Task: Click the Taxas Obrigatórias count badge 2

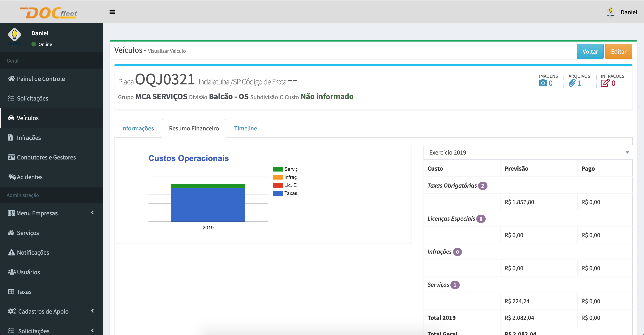Action: [x=483, y=186]
